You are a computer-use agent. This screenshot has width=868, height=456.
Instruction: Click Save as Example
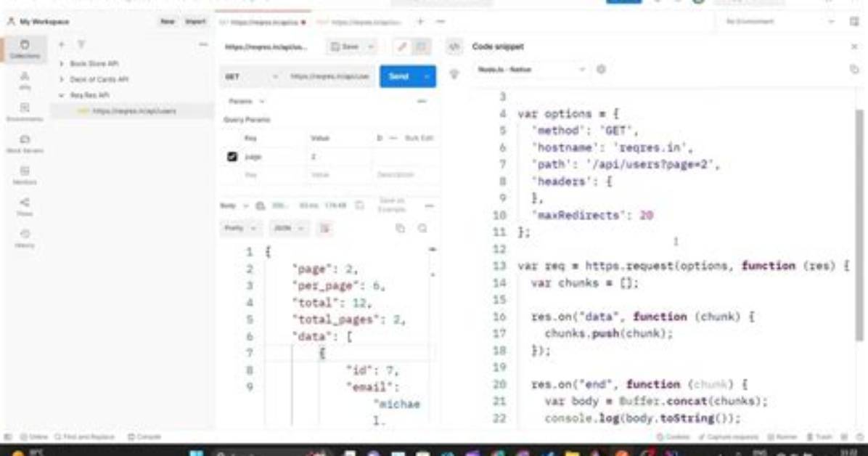point(391,205)
